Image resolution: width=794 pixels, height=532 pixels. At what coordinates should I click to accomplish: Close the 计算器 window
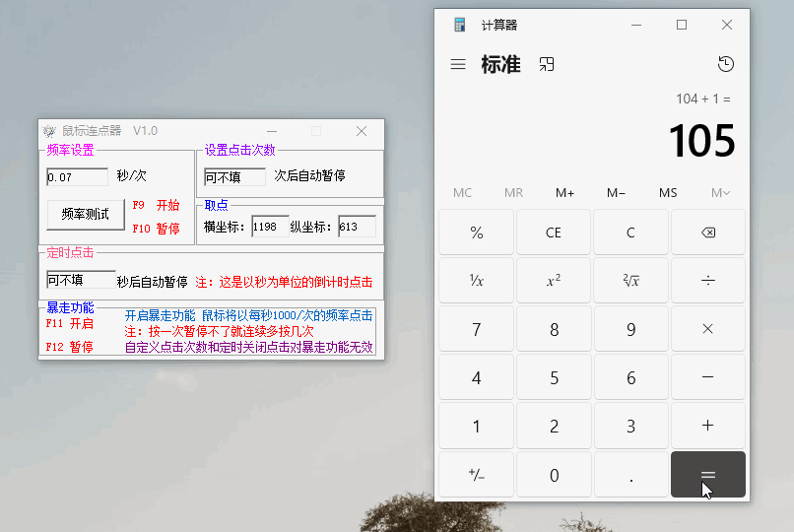[727, 25]
